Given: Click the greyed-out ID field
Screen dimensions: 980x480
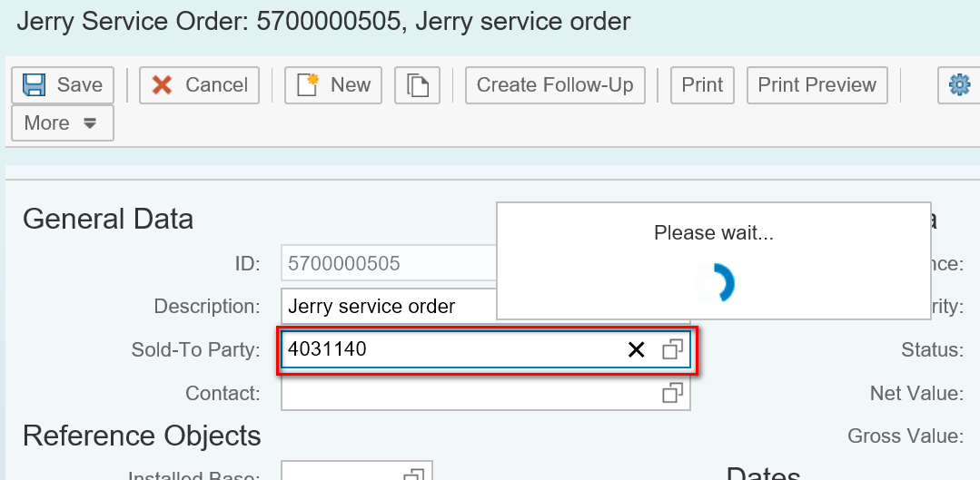Looking at the screenshot, I should point(388,264).
